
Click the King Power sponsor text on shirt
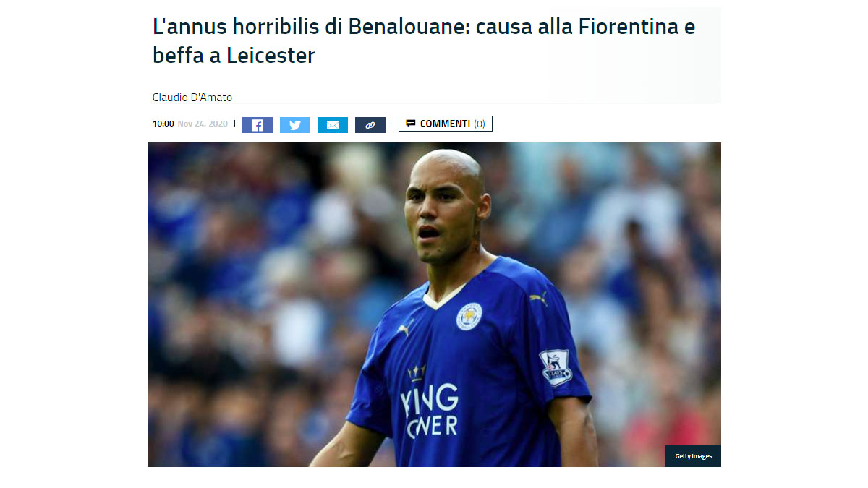430,410
